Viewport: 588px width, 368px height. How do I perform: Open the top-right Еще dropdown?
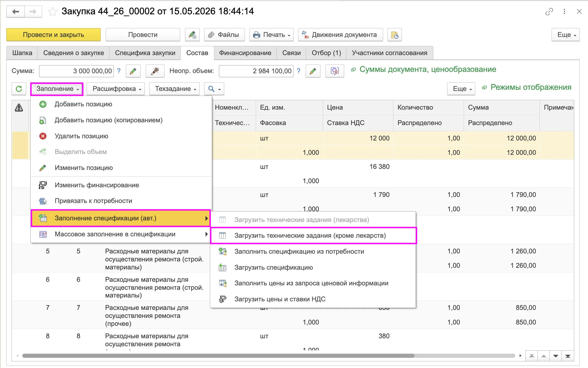[x=566, y=35]
